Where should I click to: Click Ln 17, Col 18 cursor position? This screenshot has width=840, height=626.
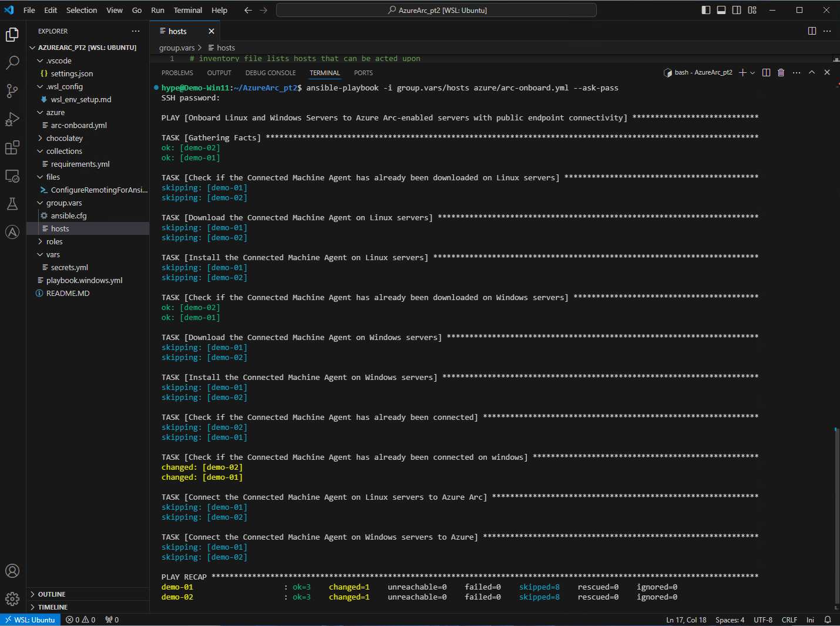click(686, 620)
